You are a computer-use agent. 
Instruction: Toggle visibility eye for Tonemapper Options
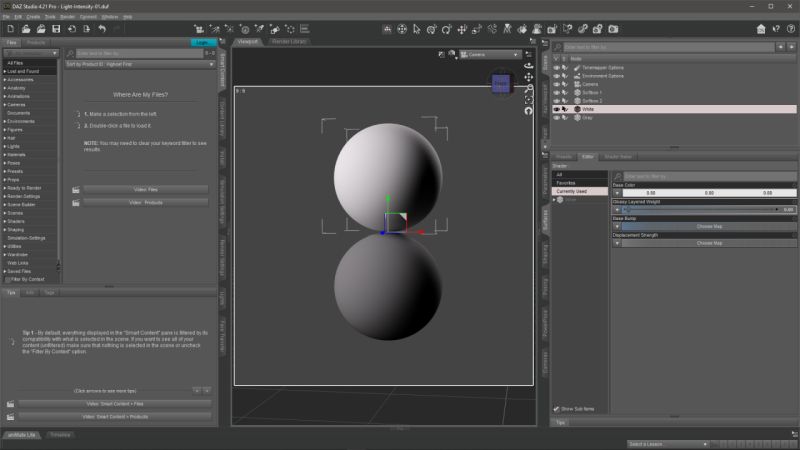click(x=557, y=67)
